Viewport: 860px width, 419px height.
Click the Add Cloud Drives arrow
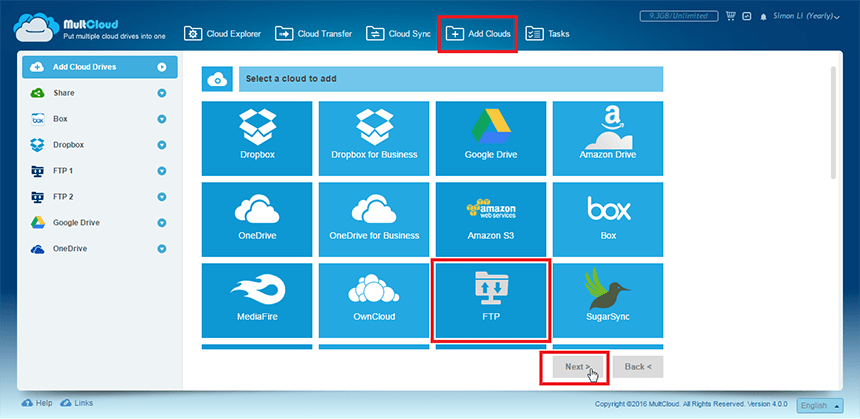(162, 67)
